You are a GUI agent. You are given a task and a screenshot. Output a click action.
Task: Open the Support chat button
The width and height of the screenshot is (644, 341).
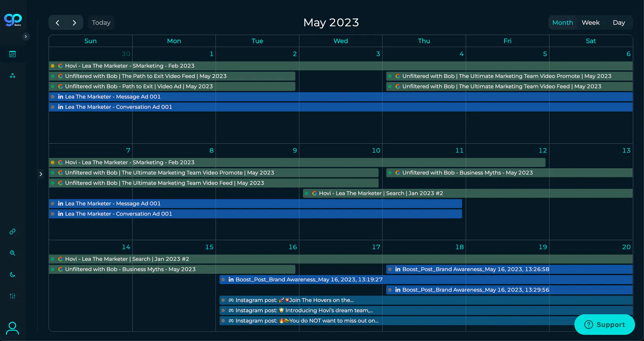605,325
